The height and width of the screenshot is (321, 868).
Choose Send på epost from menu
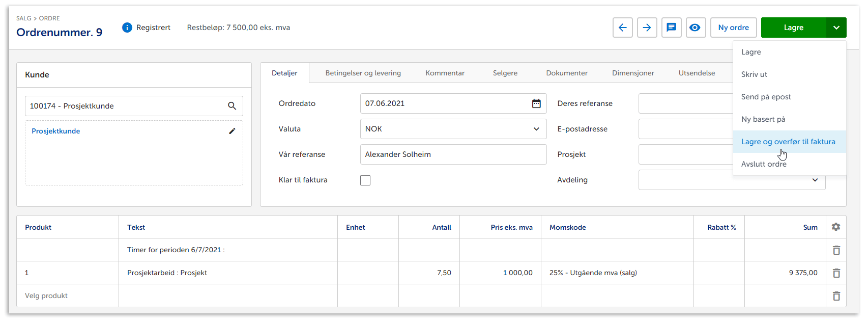pyautogui.click(x=766, y=97)
